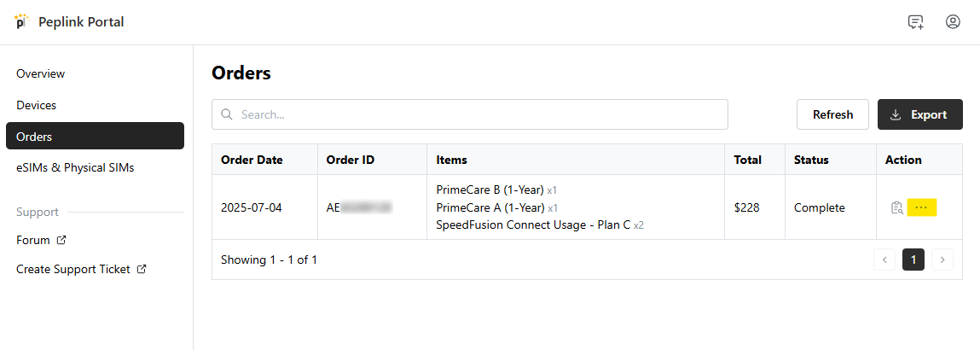Screen dimensions: 980x350
Task: Click the external-link icon beside Forum
Action: pos(61,241)
